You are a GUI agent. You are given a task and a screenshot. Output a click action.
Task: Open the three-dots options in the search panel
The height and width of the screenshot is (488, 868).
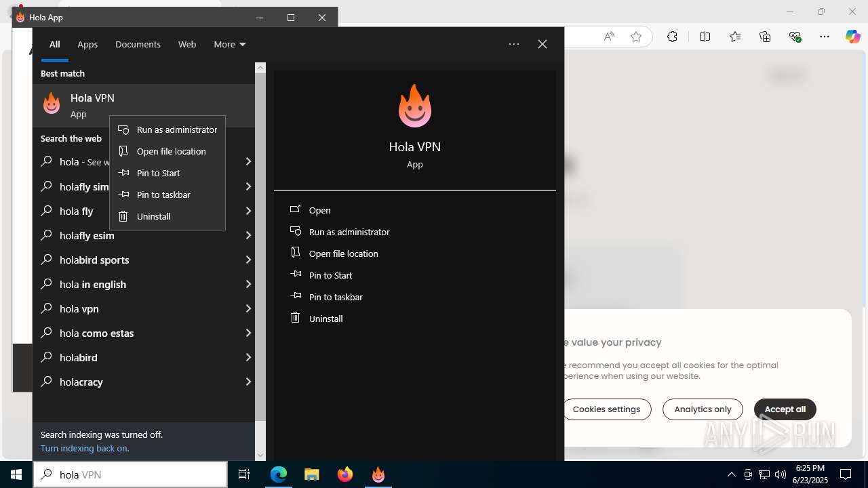(514, 44)
